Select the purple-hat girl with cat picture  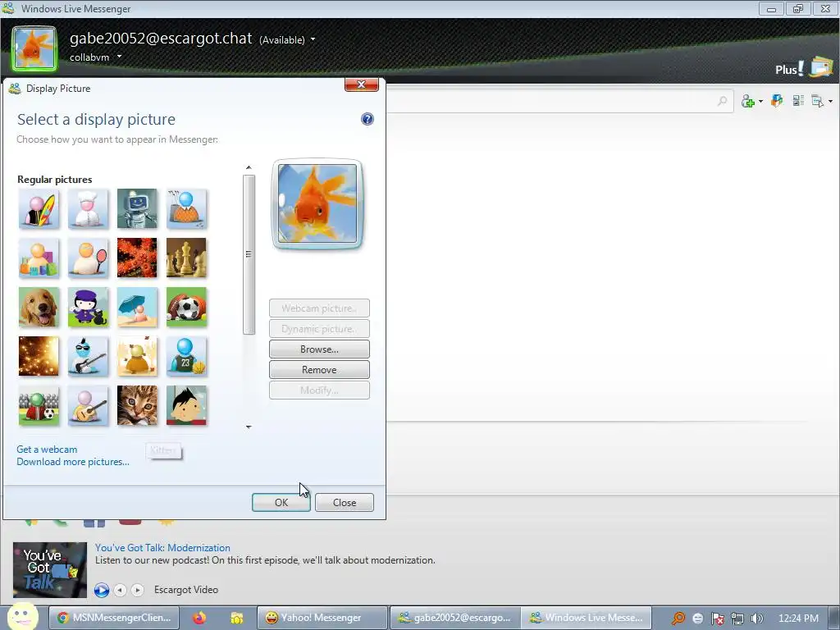click(89, 307)
